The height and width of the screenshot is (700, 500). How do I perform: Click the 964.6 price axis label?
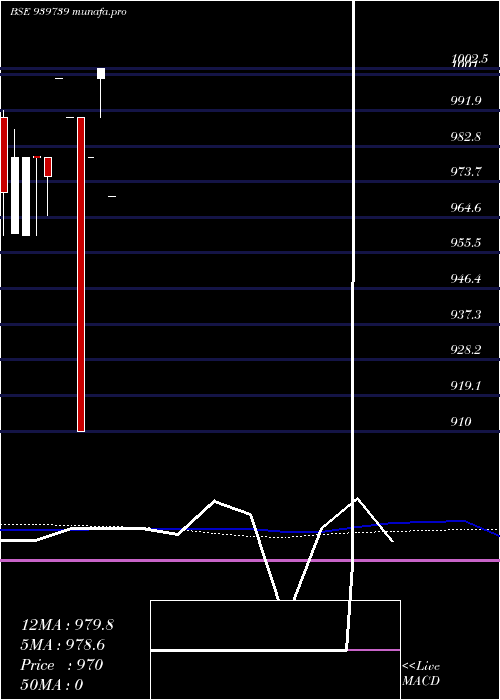pos(466,208)
